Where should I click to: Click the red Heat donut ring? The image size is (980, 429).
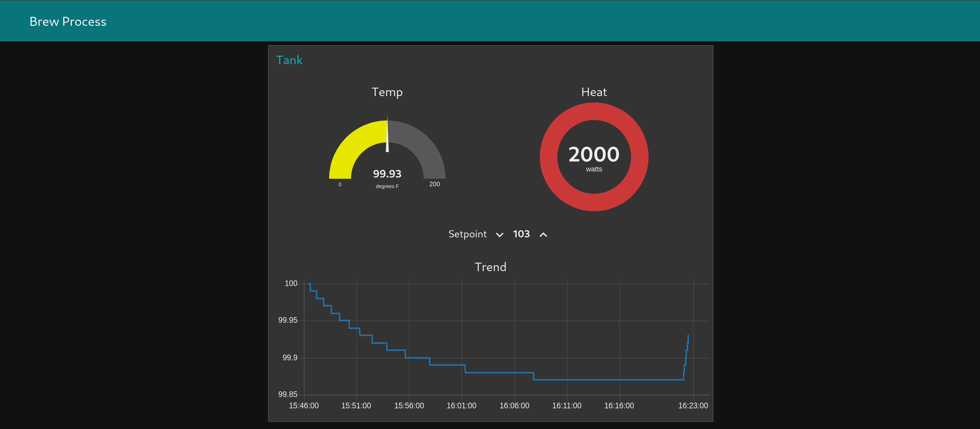click(x=548, y=157)
